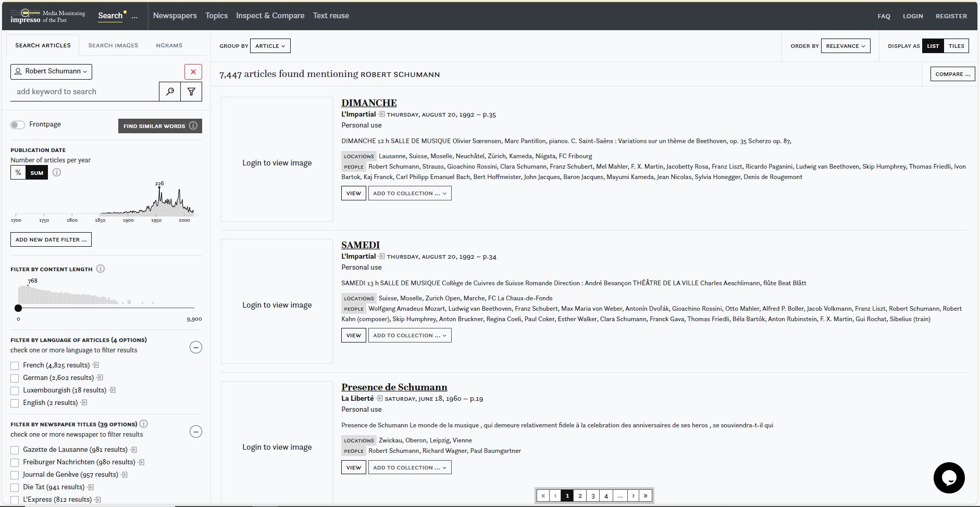This screenshot has height=507, width=980.
Task: Click add-filter icon next to Freiburger Nachrichten
Action: click(x=141, y=462)
